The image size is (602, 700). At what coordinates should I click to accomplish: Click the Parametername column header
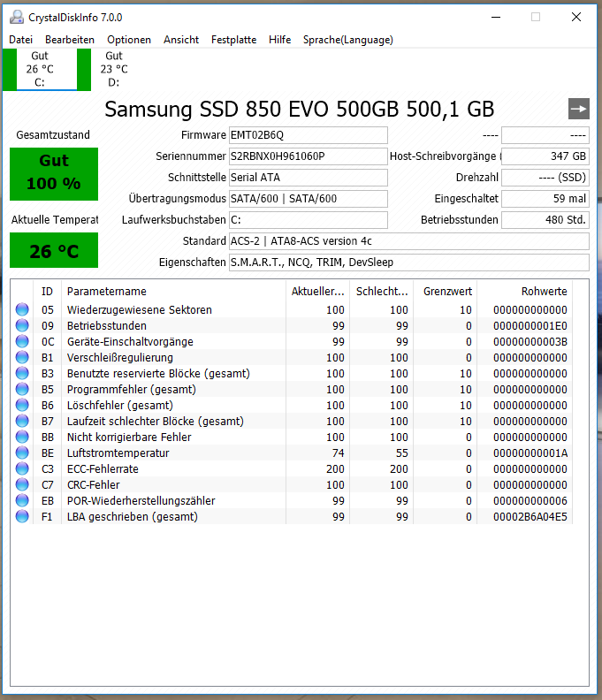point(174,292)
